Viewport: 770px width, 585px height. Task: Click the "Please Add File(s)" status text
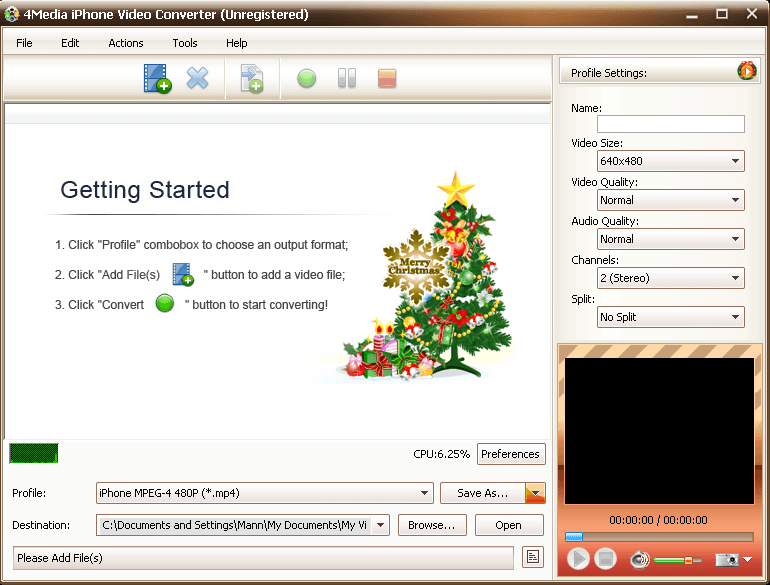(59, 558)
